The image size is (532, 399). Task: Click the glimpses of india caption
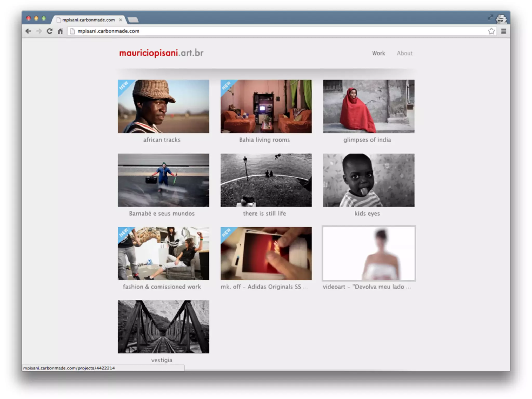pyautogui.click(x=367, y=140)
